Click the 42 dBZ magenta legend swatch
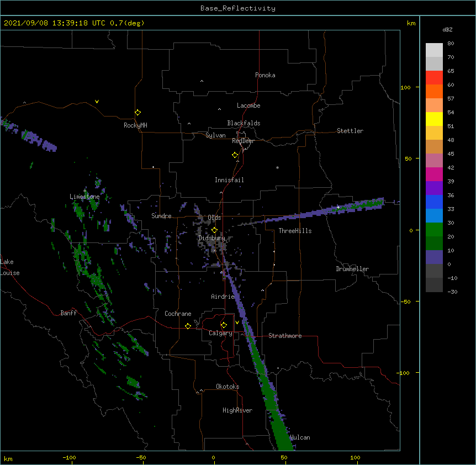Image resolution: width=476 pixels, height=465 pixels. pyautogui.click(x=434, y=174)
